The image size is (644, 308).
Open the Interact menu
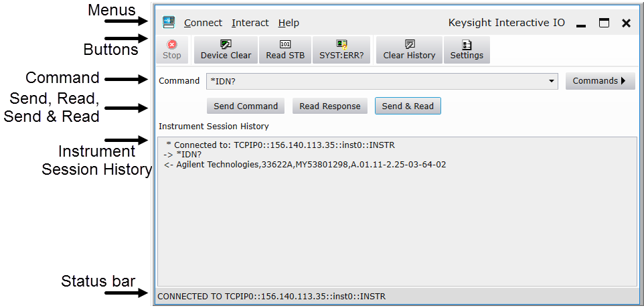250,23
